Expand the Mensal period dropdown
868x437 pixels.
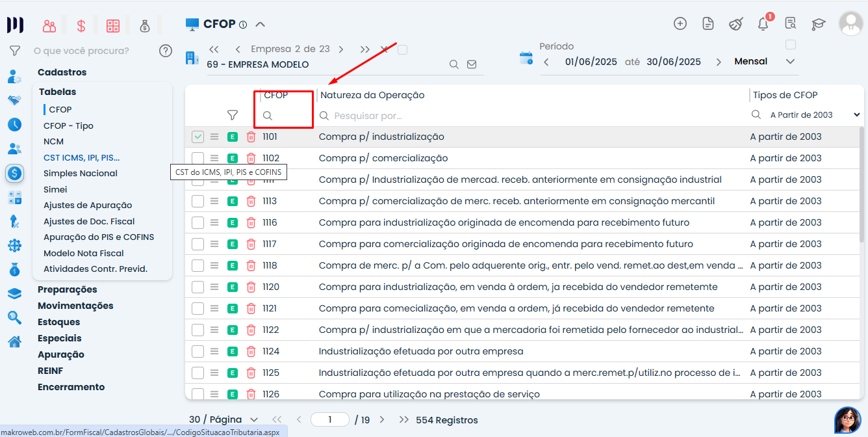(x=790, y=62)
